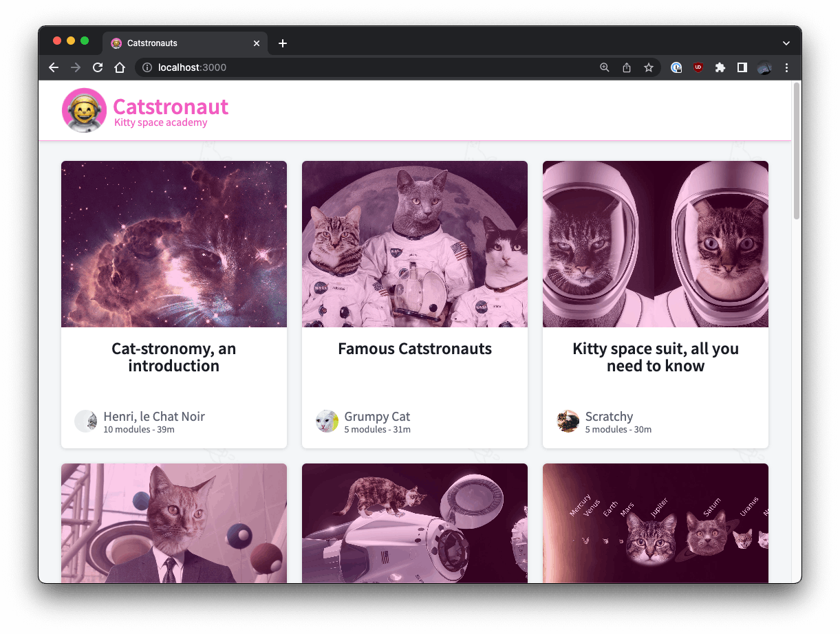Open the cat planets solar system thumbnail

point(656,523)
